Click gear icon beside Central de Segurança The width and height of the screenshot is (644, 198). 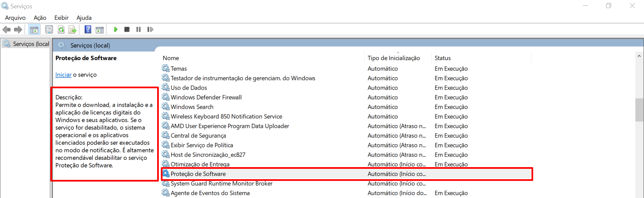[166, 136]
